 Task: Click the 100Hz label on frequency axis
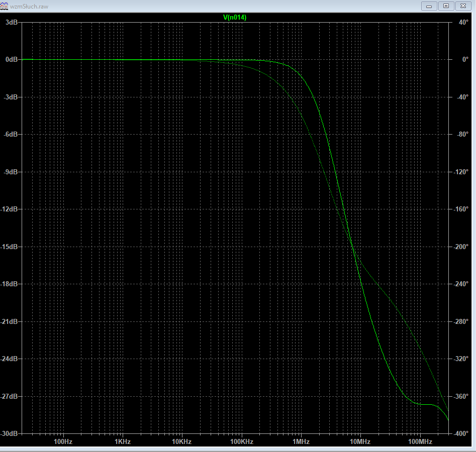(63, 442)
